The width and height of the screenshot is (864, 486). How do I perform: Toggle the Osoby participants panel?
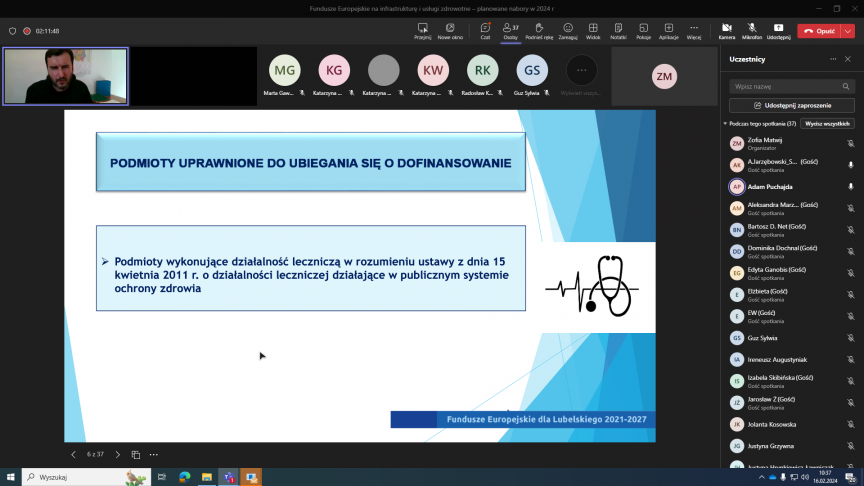point(510,31)
